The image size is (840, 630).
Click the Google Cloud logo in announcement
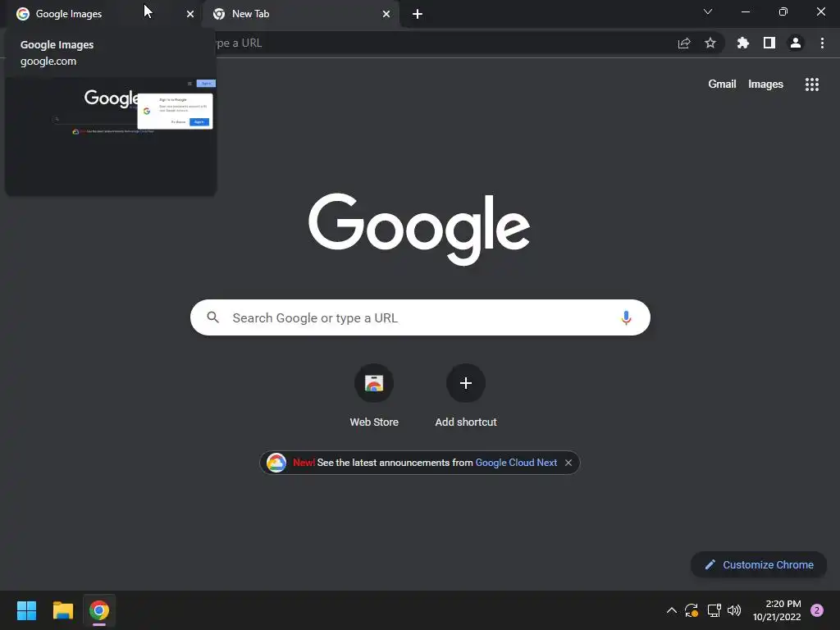(x=276, y=463)
